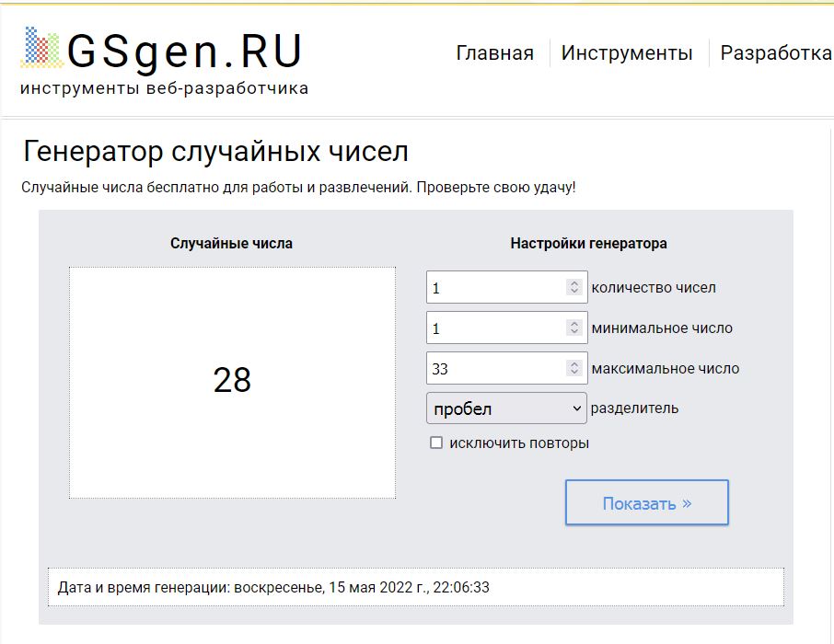834x644 pixels.
Task: Open the Инструменты menu item
Action: coord(626,53)
